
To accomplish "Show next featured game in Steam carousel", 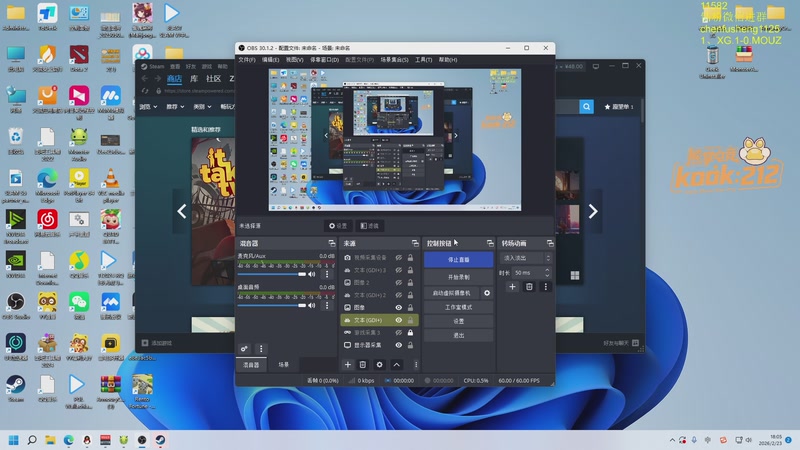I will click(x=592, y=211).
